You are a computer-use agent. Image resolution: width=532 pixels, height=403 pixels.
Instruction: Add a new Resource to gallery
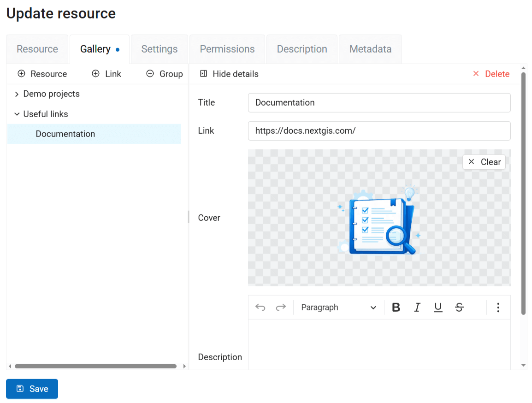(x=42, y=74)
